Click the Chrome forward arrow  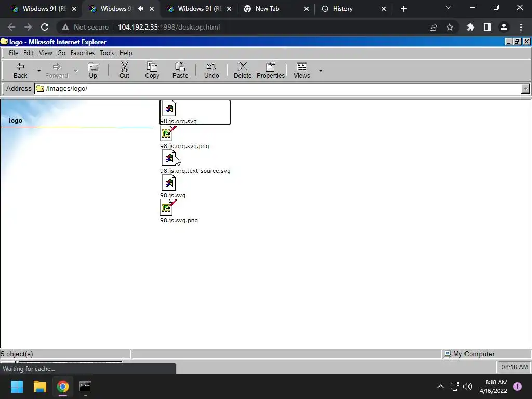click(28, 27)
